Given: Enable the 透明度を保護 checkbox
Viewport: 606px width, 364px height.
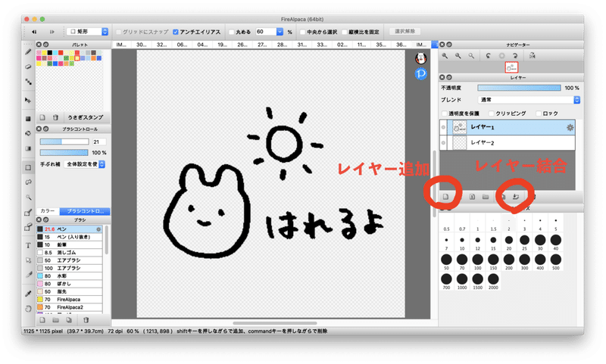Looking at the screenshot, I should click(445, 114).
